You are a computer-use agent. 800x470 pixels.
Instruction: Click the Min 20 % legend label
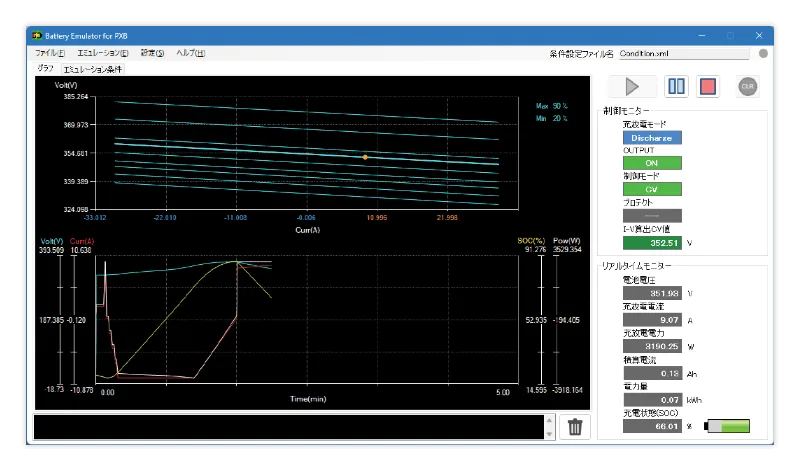tap(552, 118)
